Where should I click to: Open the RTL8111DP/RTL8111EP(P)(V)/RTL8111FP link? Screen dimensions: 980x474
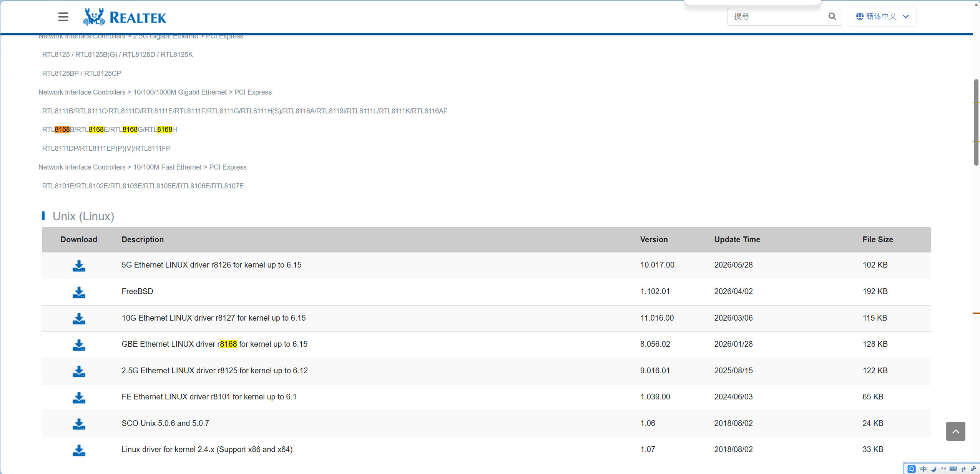[x=106, y=148]
